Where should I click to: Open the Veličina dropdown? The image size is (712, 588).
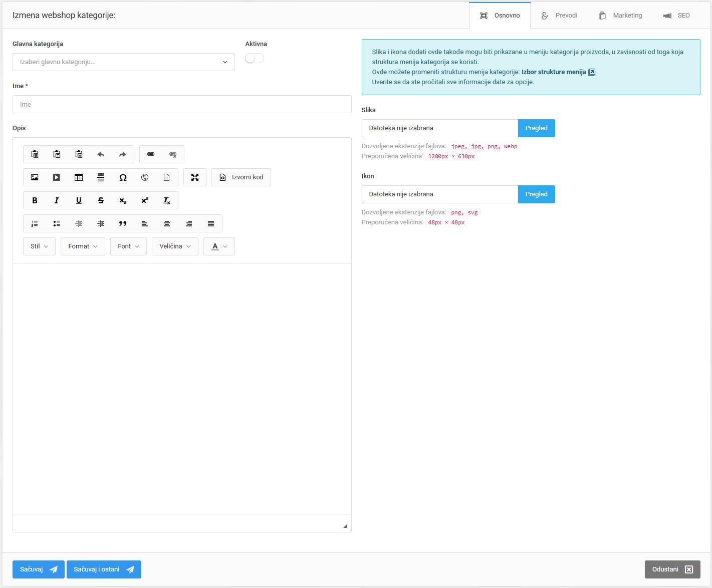tap(174, 246)
